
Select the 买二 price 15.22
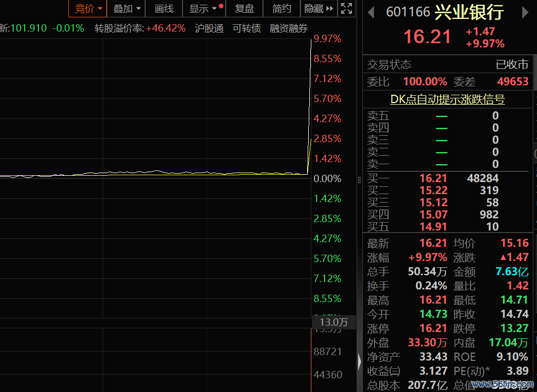[433, 190]
